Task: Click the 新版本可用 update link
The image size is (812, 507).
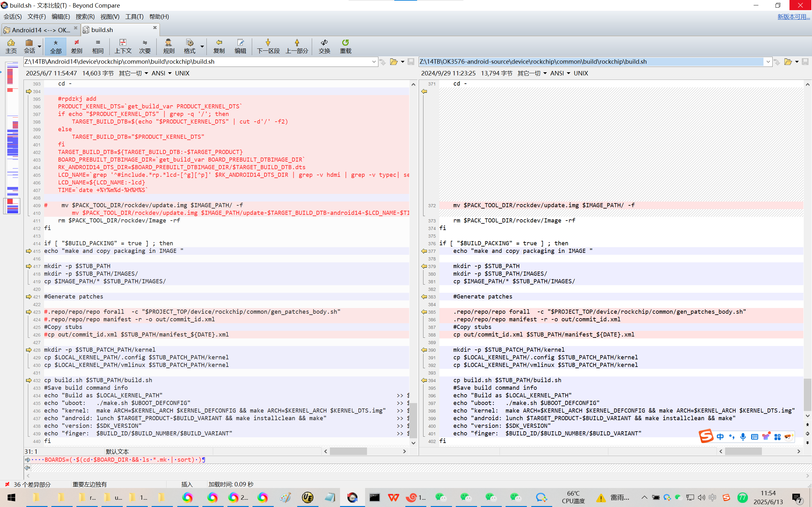Action: (x=793, y=16)
